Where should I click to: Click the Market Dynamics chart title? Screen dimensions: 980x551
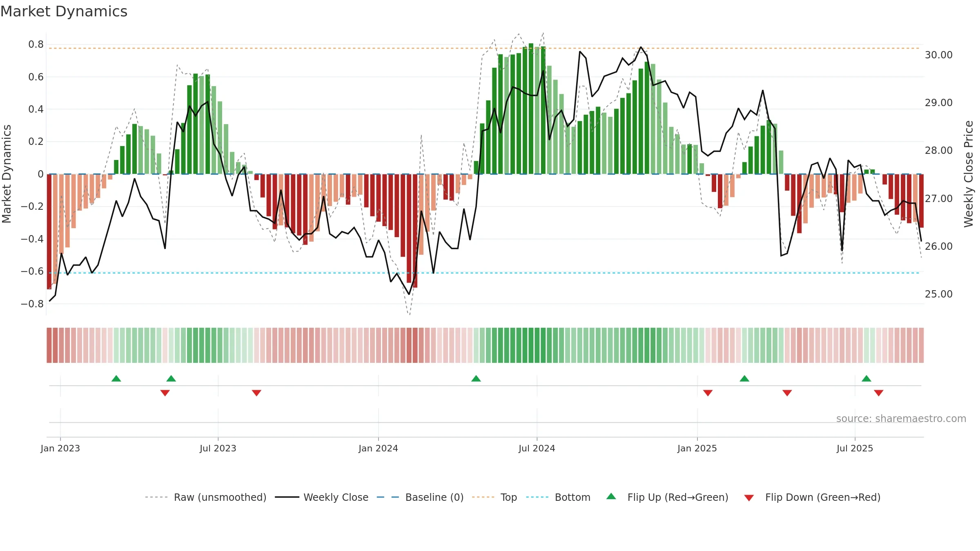coord(64,11)
